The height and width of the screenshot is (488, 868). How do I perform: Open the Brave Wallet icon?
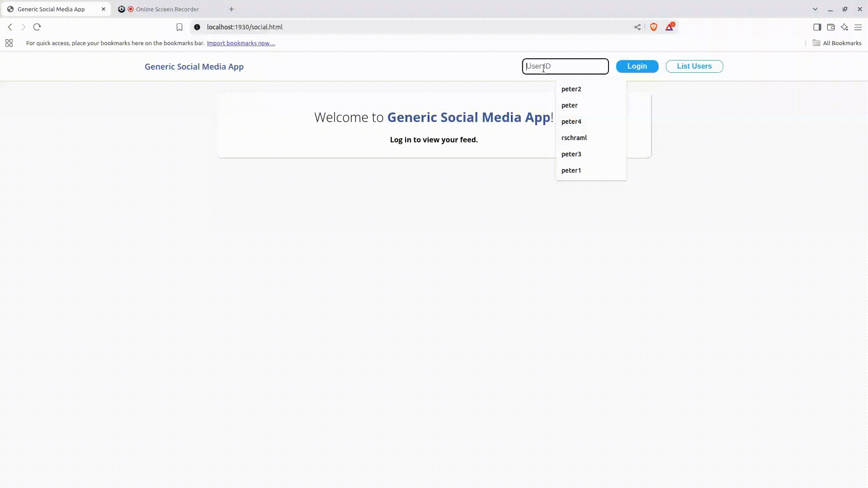pyautogui.click(x=831, y=27)
